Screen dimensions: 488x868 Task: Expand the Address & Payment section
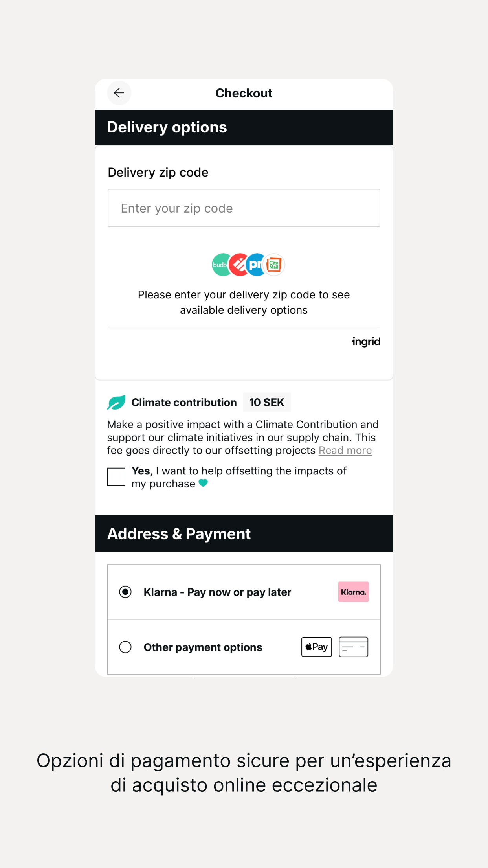click(244, 533)
